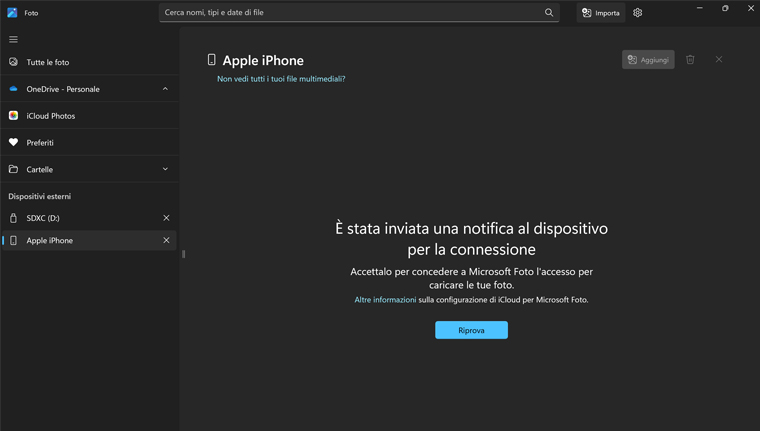
Task: Collapse the OneDrive - Personale section
Action: 165,89
